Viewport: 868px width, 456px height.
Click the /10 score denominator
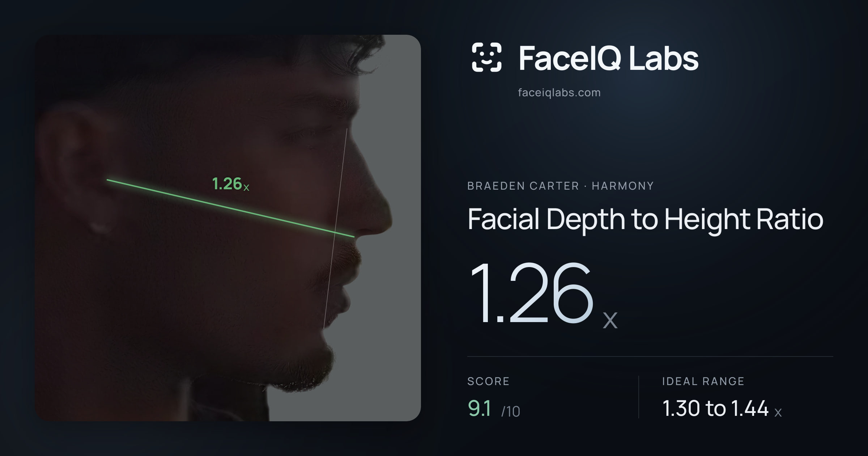[x=511, y=411]
